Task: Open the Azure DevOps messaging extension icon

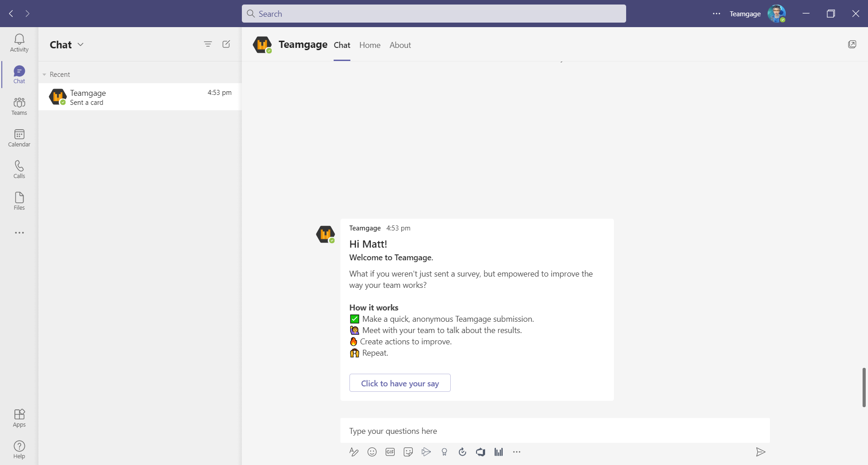Action: [x=481, y=452]
